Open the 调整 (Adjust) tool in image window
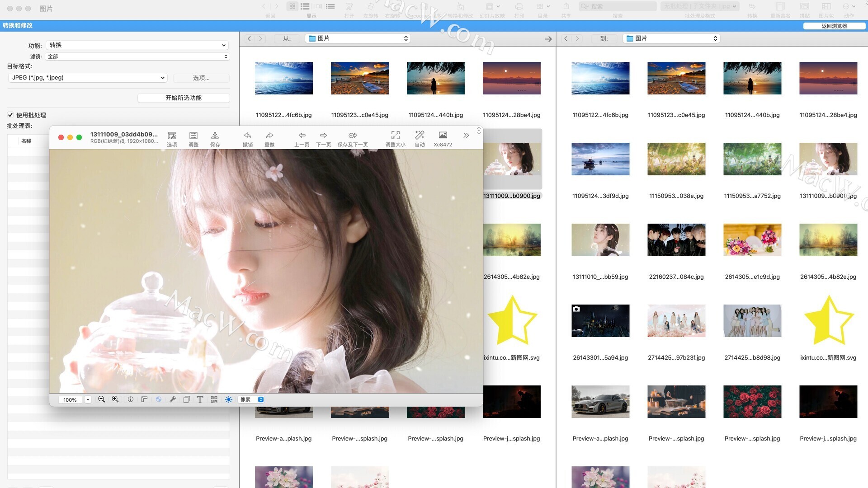The width and height of the screenshot is (868, 488). coord(193,139)
